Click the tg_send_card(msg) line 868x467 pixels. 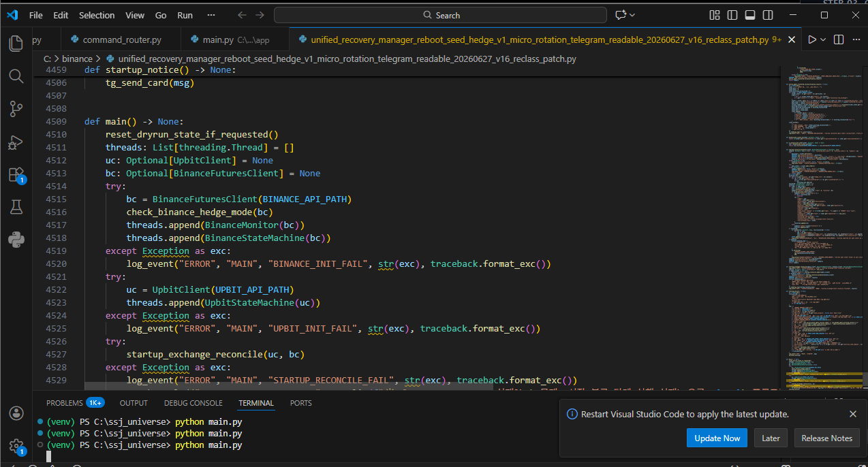149,82
